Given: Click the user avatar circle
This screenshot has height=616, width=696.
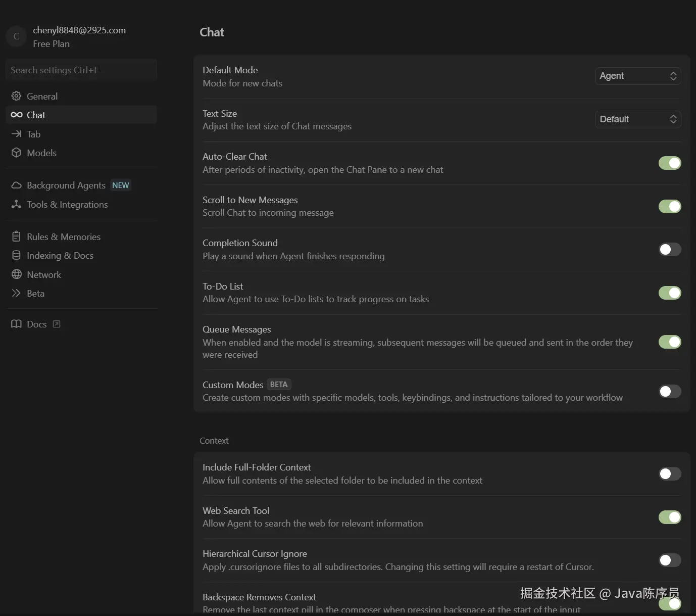Looking at the screenshot, I should pyautogui.click(x=16, y=36).
